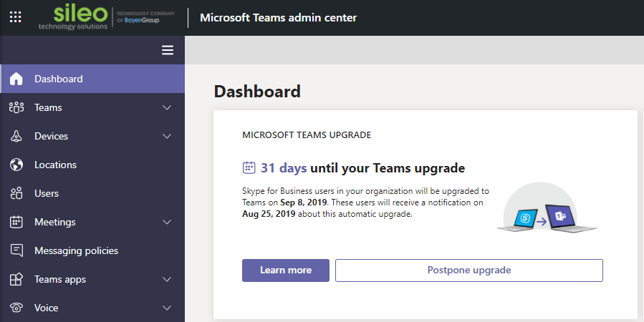Click the Microsoft Teams admin center title
Viewport: 644px width, 322px height.
[279, 18]
